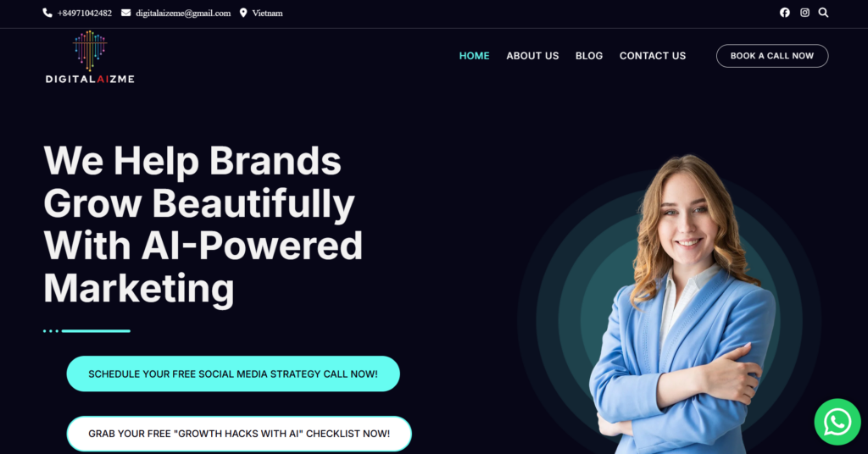Screen dimensions: 868x454
Task: Open the About Us page
Action: (532, 56)
